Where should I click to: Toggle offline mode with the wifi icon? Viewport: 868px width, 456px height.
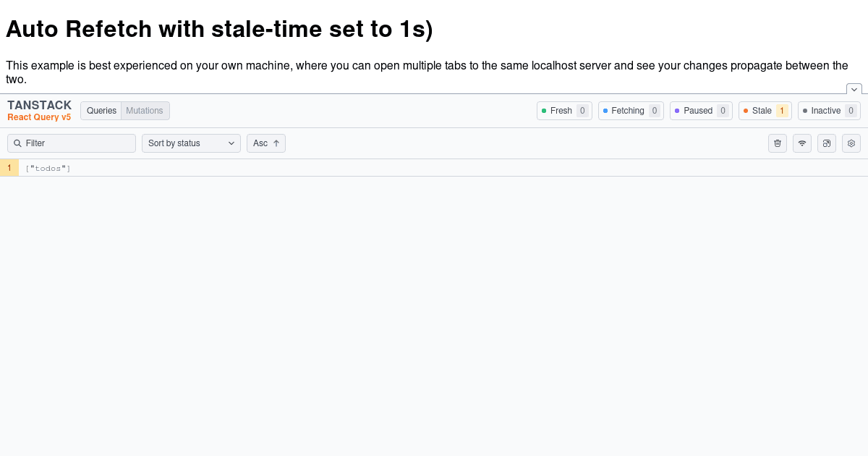pyautogui.click(x=802, y=143)
